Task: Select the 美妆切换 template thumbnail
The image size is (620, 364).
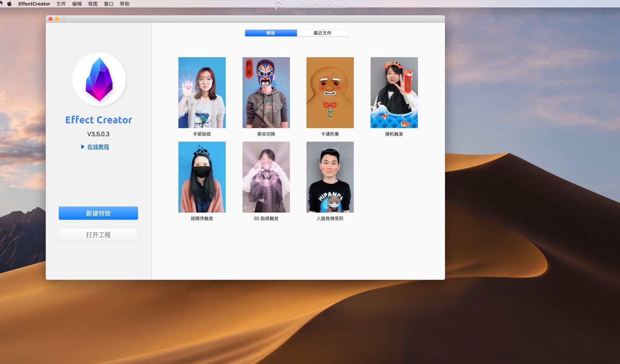Action: (266, 93)
